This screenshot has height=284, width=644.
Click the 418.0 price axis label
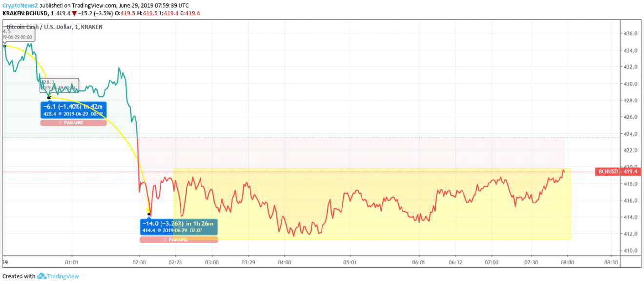pos(631,184)
